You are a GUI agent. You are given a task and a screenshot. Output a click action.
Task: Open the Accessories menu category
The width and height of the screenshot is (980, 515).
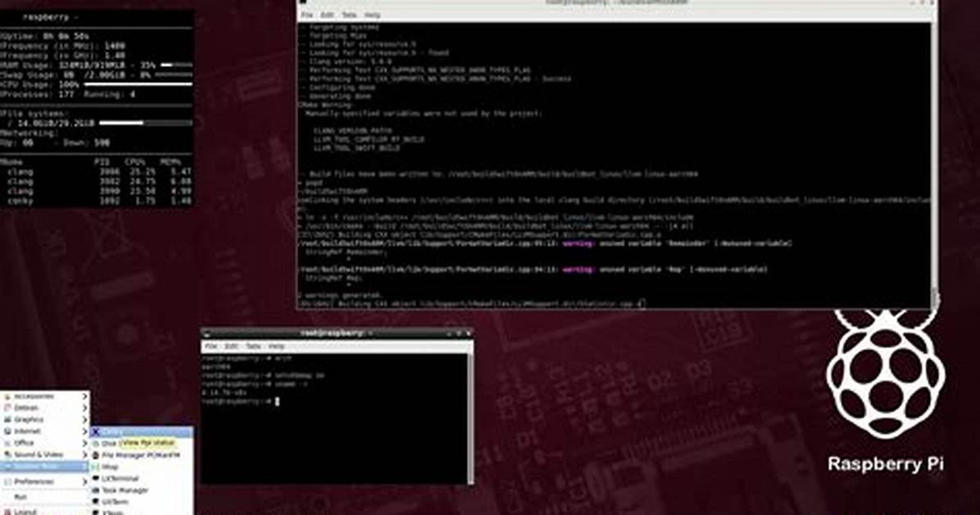point(45,397)
